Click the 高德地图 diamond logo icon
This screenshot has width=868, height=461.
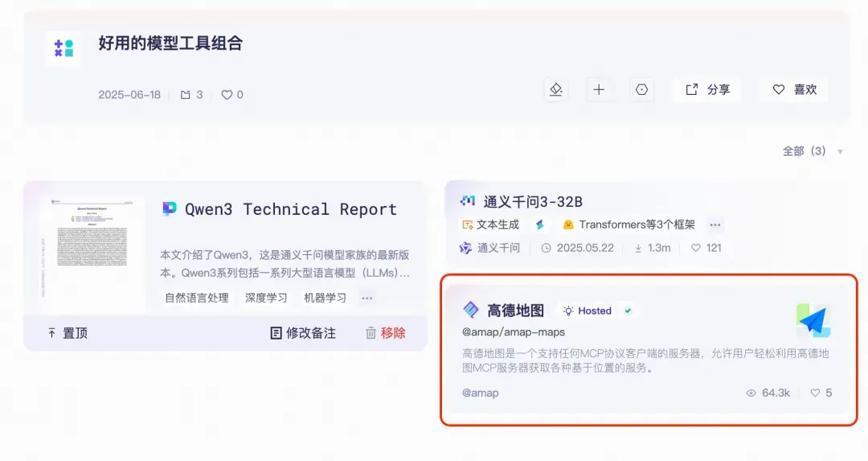[x=470, y=310]
